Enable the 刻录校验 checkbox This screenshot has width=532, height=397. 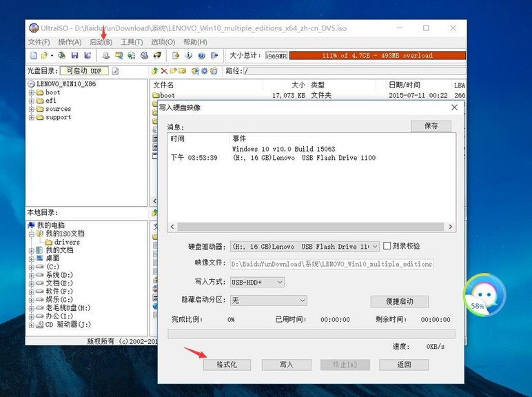coord(387,246)
